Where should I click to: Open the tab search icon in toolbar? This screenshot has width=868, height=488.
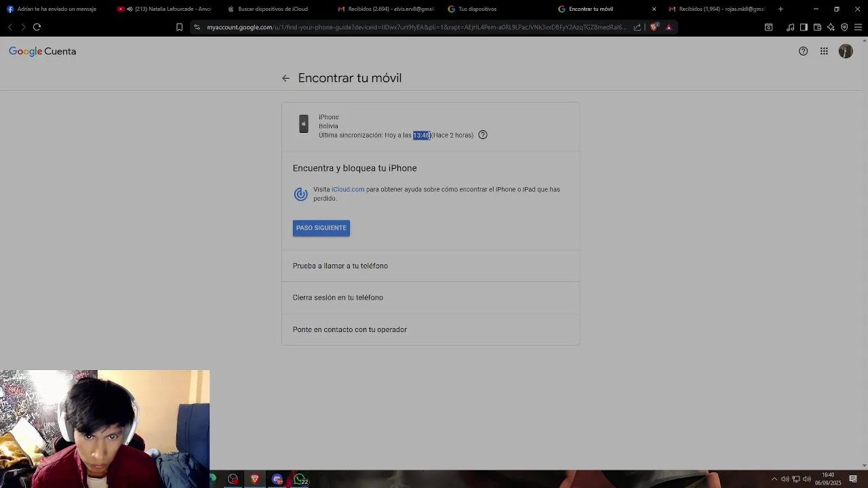pyautogui.click(x=768, y=27)
